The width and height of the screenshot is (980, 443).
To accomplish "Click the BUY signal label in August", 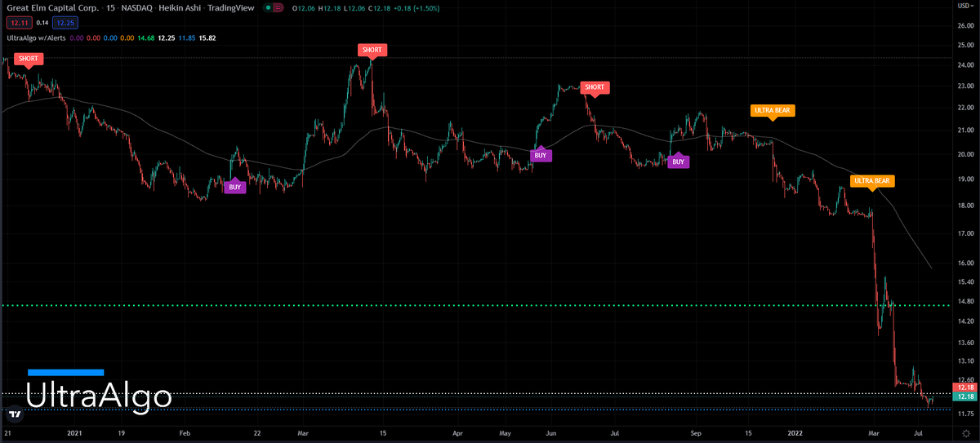I will click(678, 162).
